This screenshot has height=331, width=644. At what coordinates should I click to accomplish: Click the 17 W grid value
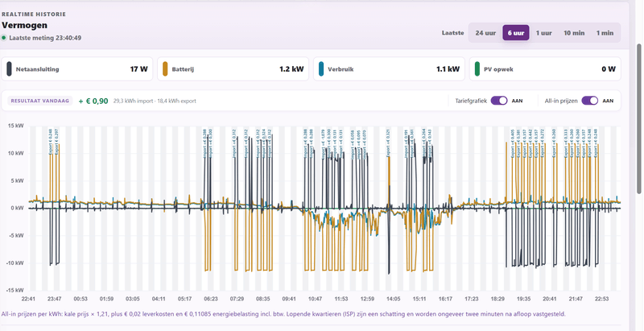coord(138,69)
